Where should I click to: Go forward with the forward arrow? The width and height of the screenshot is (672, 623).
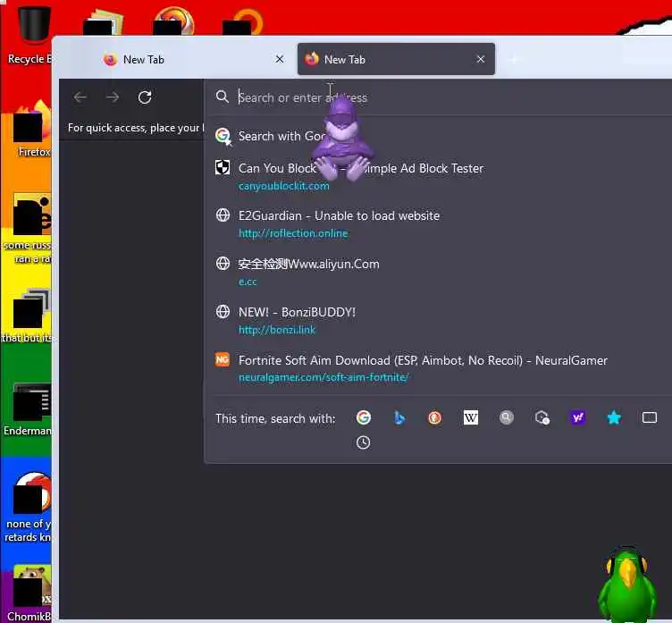pos(113,97)
